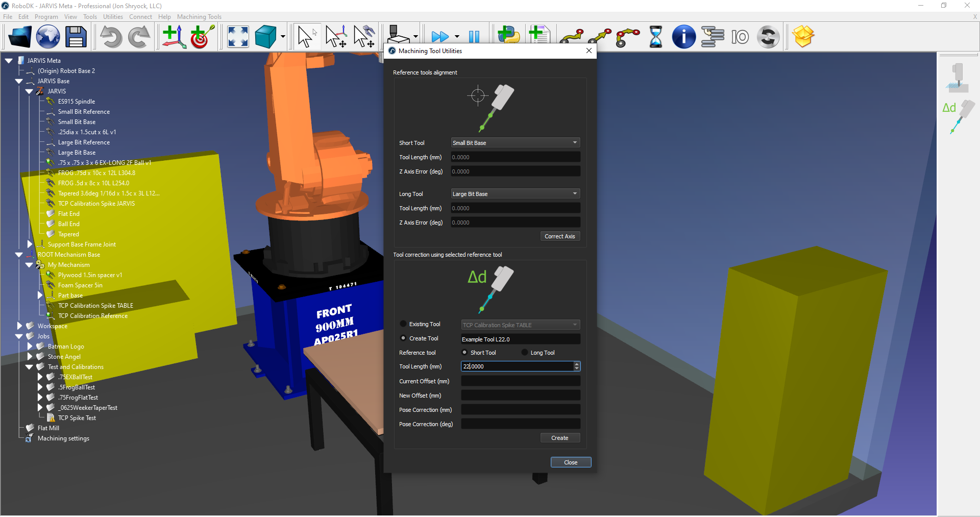Choose the Long Tool reference option

pos(525,353)
